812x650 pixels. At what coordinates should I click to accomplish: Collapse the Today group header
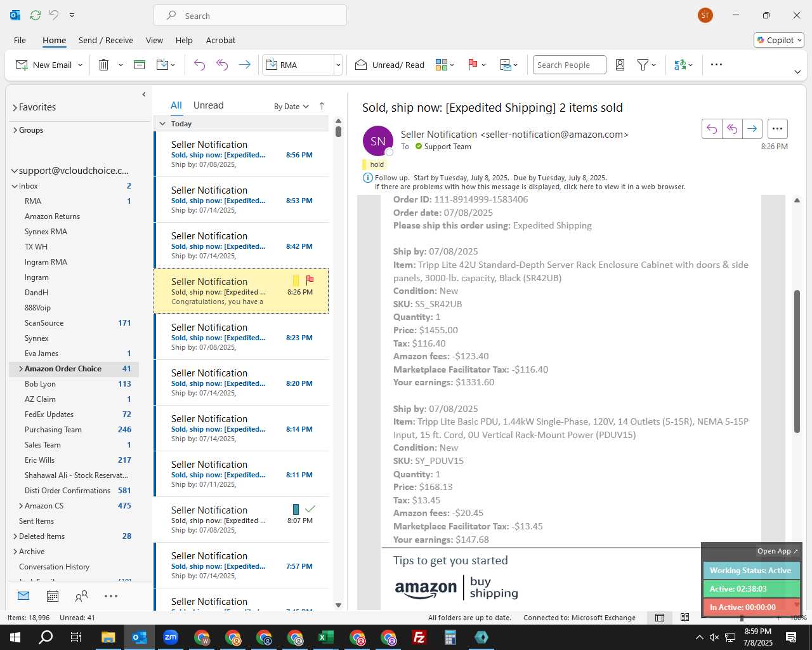(x=162, y=124)
